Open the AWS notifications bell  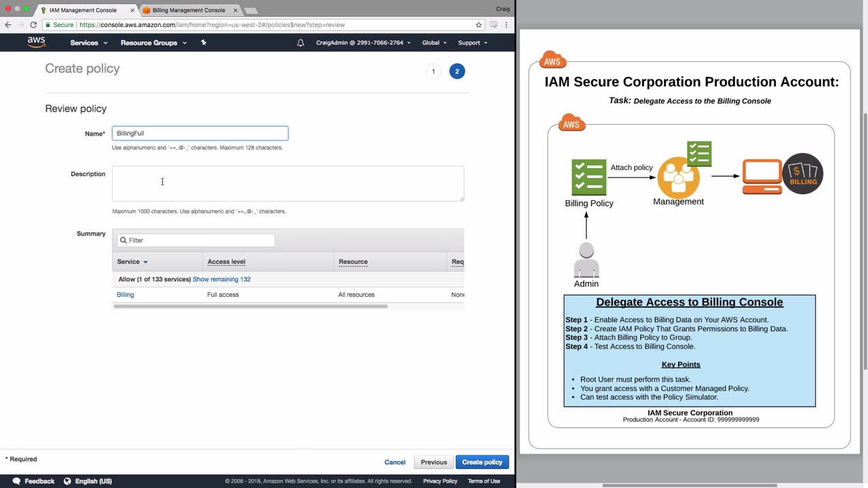click(x=300, y=43)
